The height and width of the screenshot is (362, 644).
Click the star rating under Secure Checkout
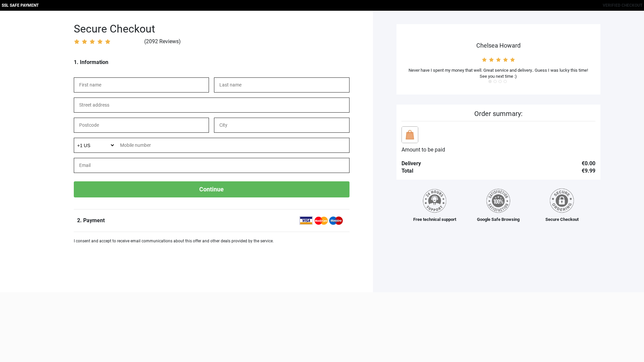(x=92, y=42)
